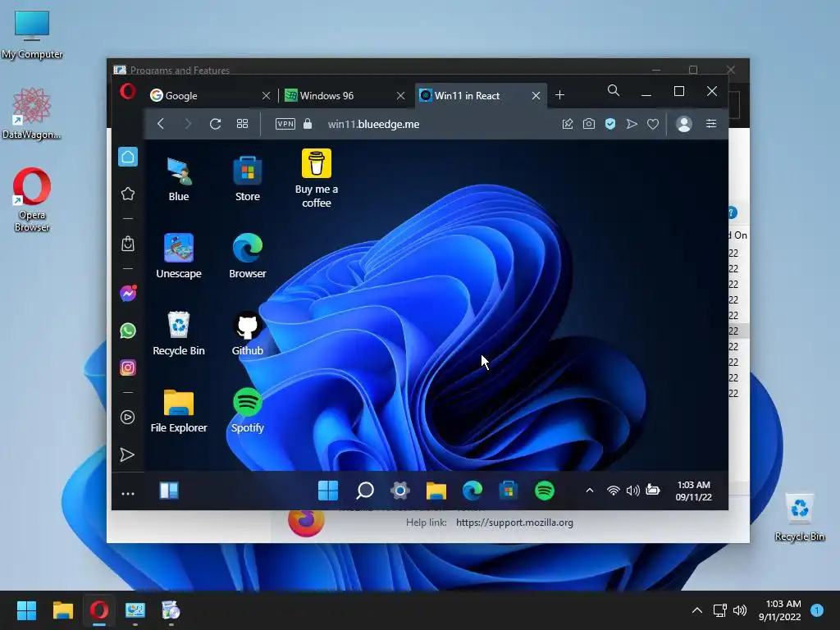Open bookmarks star in Opera sidebar
Image resolution: width=840 pixels, height=630 pixels.
point(128,194)
